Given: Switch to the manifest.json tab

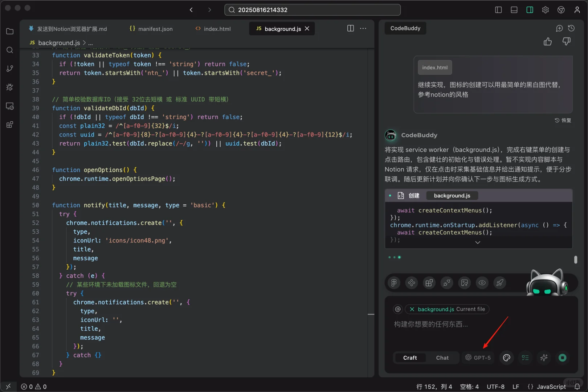Looking at the screenshot, I should (151, 29).
